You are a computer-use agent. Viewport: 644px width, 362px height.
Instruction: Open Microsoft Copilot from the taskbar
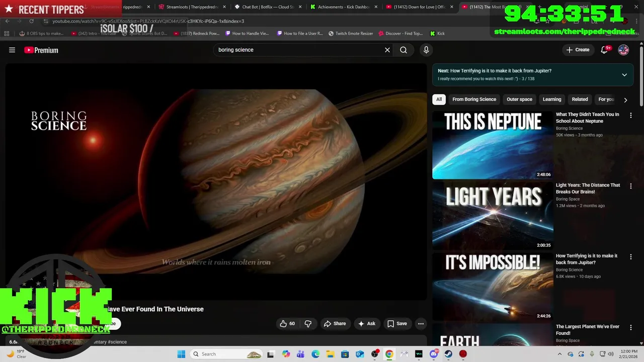(286, 354)
